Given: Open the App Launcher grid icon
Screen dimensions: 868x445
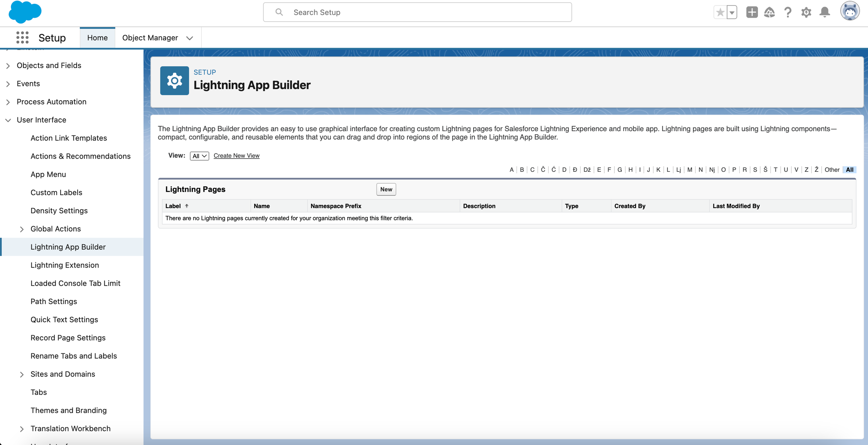Looking at the screenshot, I should coord(22,38).
